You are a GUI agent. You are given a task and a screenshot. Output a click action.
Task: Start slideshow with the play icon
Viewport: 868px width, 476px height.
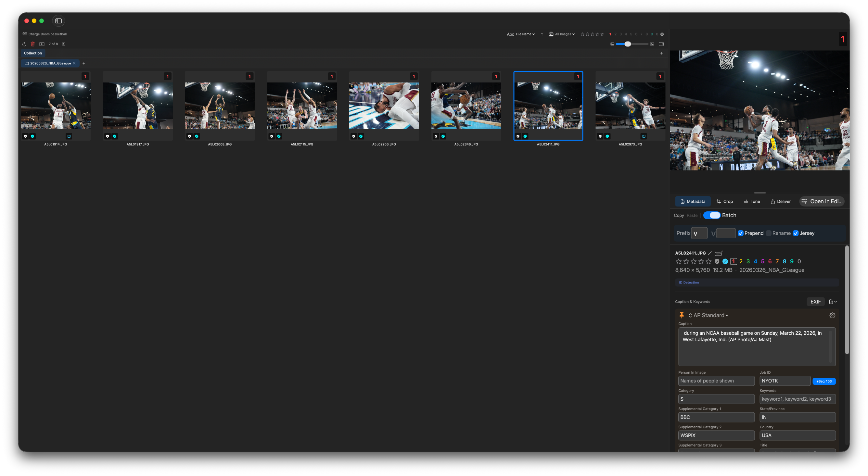pos(42,44)
